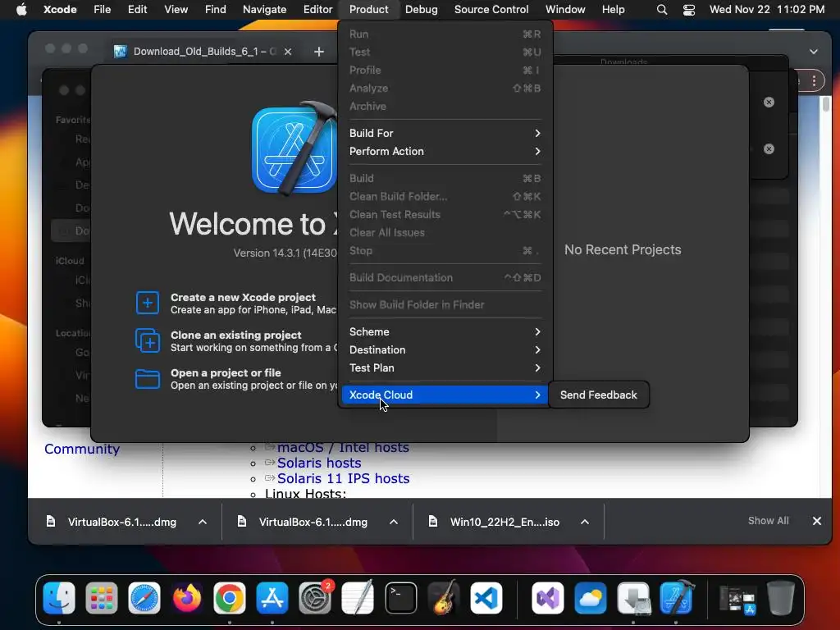Click Clone an existing project

(x=235, y=335)
